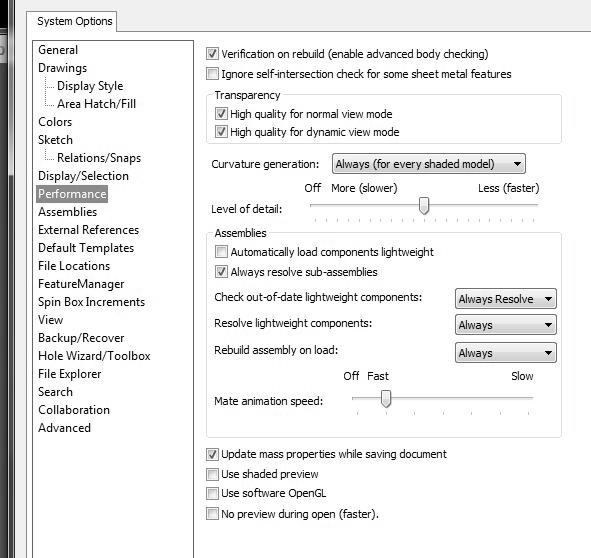Select FeatureManager category
This screenshot has height=558, width=591.
(x=81, y=284)
